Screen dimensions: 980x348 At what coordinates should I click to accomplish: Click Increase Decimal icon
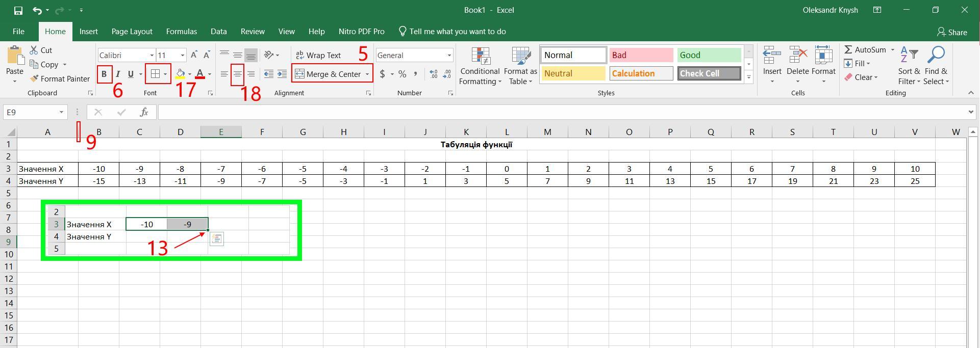coord(434,74)
